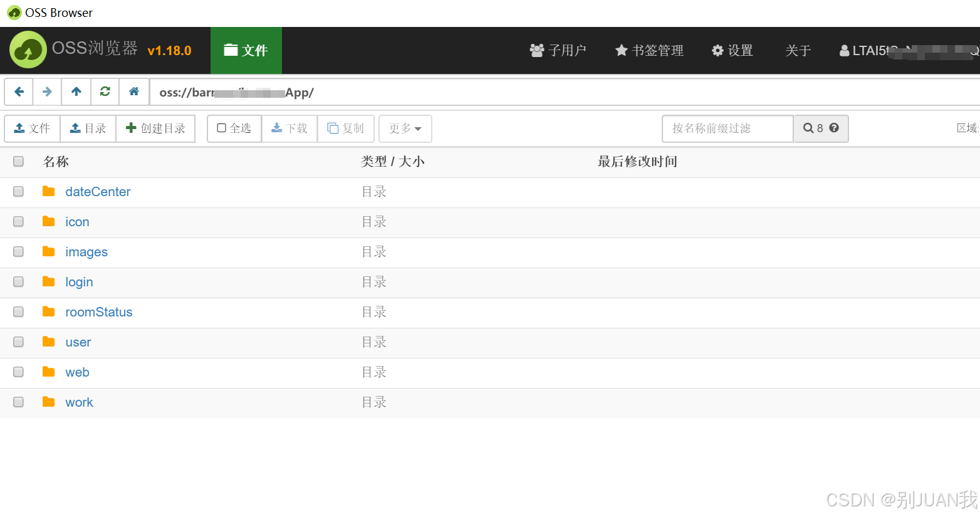The image size is (980, 517).
Task: Refresh the current file listing
Action: pyautogui.click(x=105, y=91)
